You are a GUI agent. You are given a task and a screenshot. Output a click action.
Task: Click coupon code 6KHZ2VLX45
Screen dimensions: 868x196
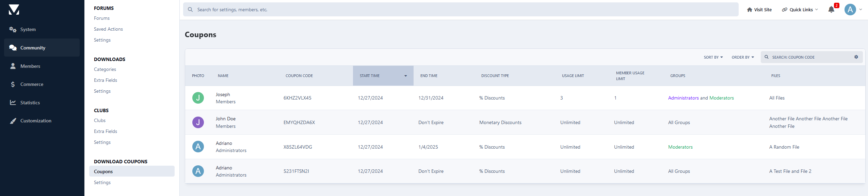(x=297, y=98)
